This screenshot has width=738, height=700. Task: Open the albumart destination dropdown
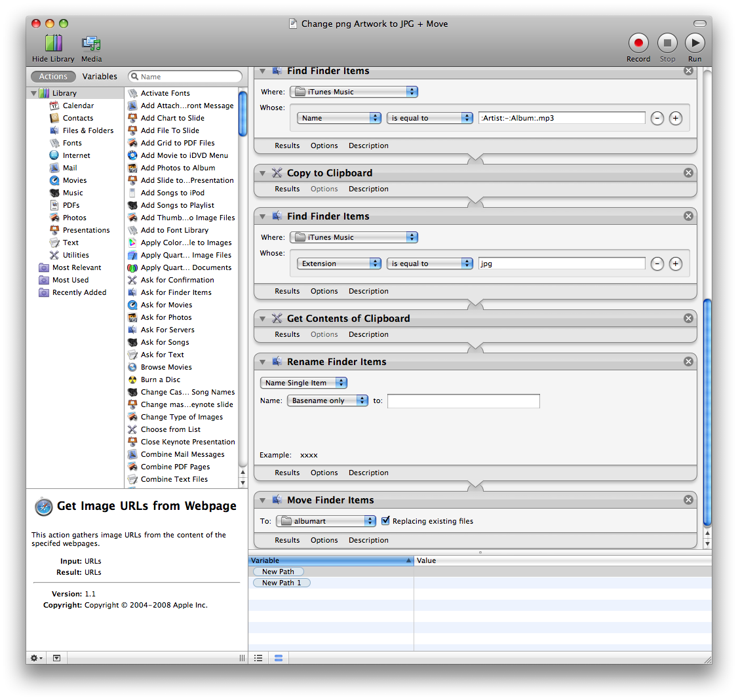point(326,520)
